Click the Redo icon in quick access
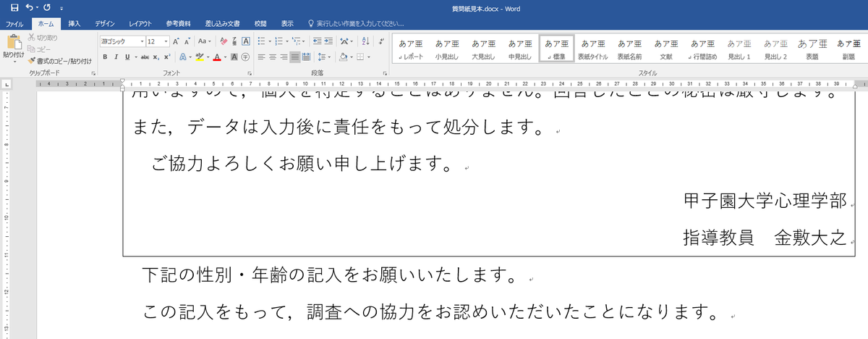 (46, 7)
